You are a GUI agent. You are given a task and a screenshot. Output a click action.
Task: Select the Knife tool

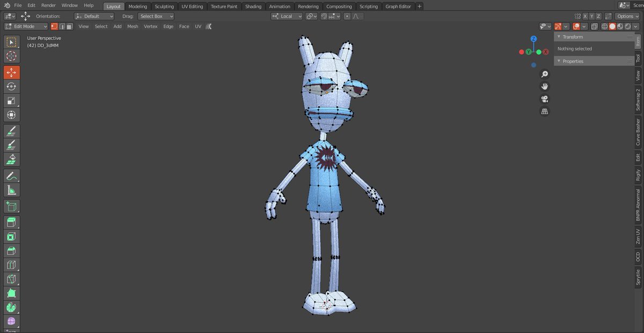tap(12, 280)
